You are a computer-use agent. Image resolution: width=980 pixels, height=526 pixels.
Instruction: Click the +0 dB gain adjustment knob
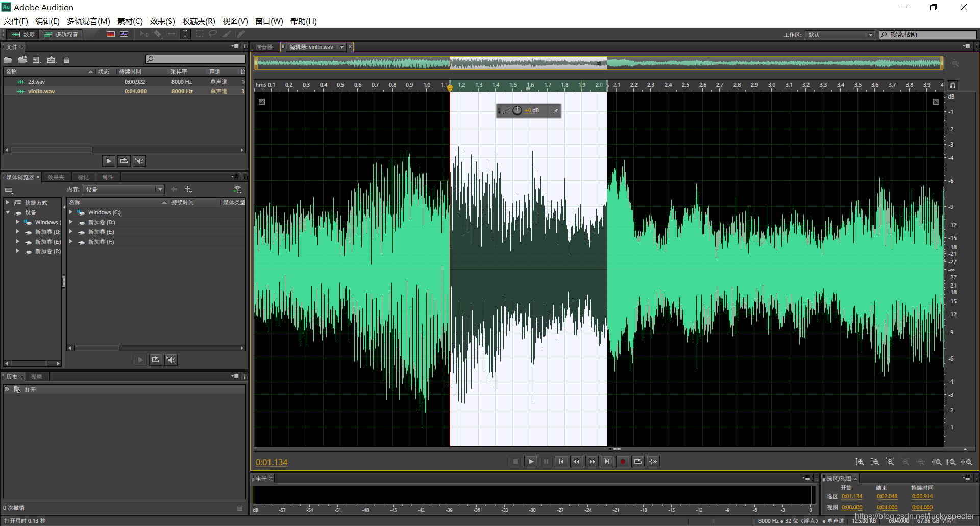tap(517, 110)
